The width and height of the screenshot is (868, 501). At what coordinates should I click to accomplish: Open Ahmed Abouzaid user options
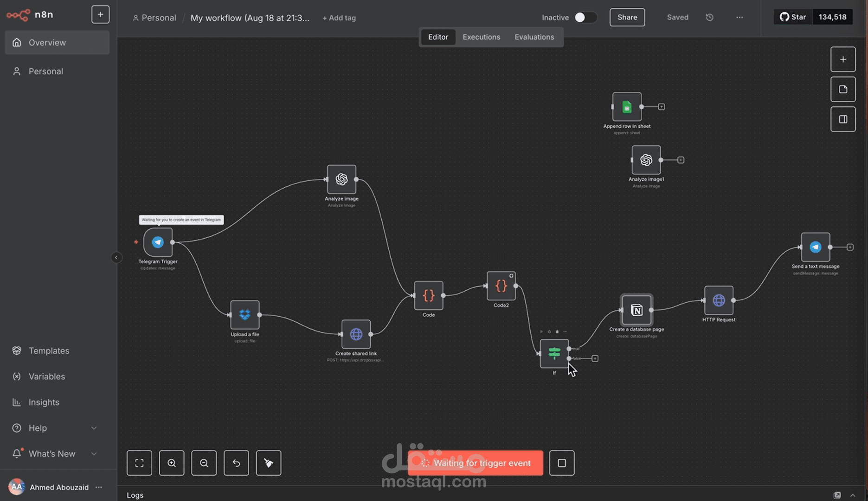pos(99,487)
